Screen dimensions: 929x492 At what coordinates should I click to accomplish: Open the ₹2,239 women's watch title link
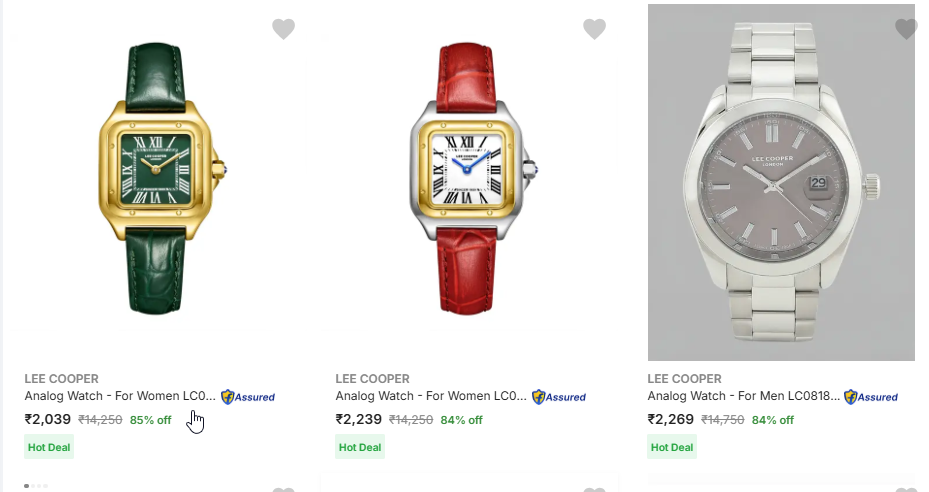[x=431, y=397]
